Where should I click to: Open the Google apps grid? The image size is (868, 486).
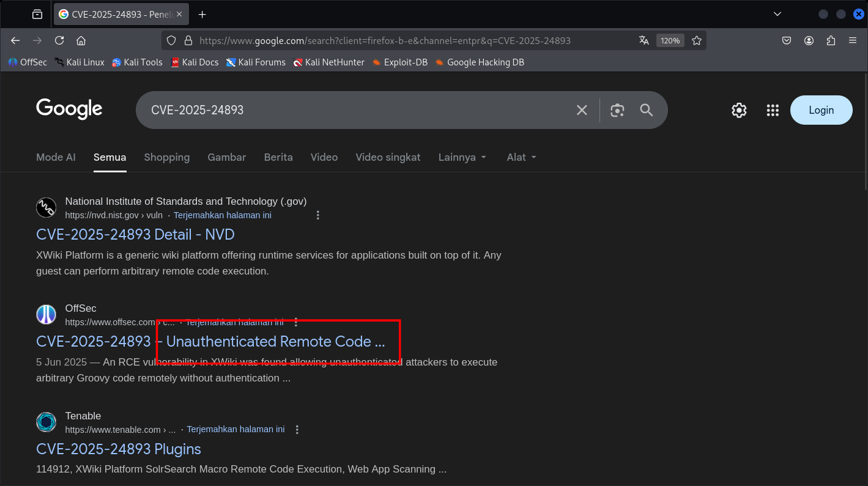pos(773,110)
